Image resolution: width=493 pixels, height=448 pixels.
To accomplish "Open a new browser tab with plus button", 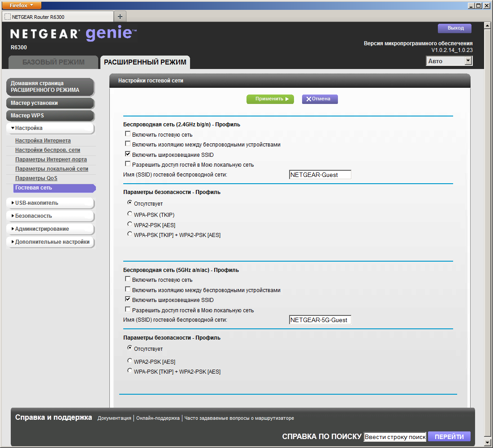I will click(120, 16).
